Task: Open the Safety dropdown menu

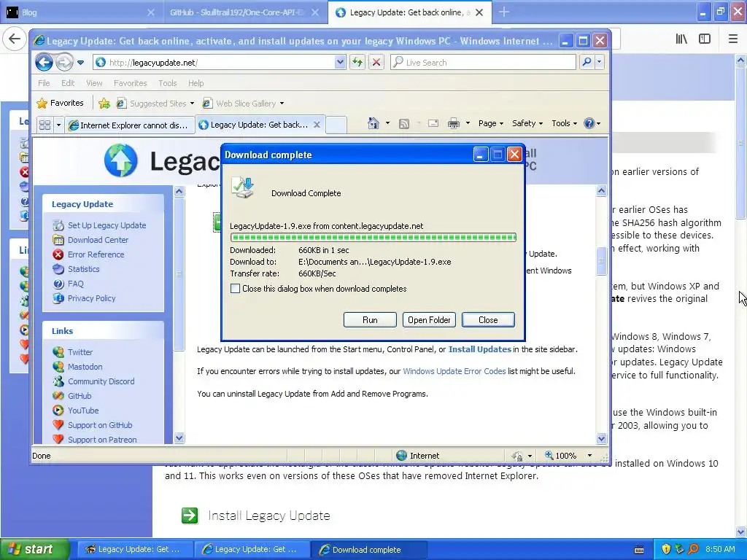Action: point(527,123)
